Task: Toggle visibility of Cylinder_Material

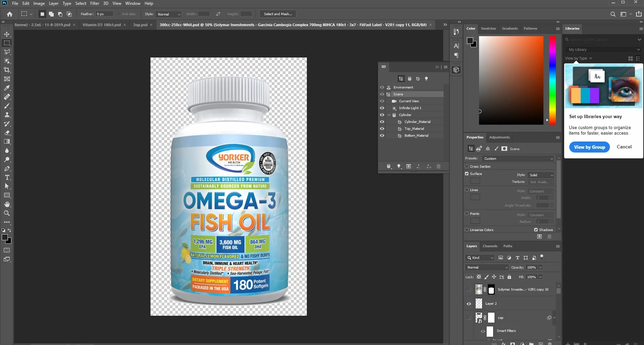Action: click(x=382, y=122)
